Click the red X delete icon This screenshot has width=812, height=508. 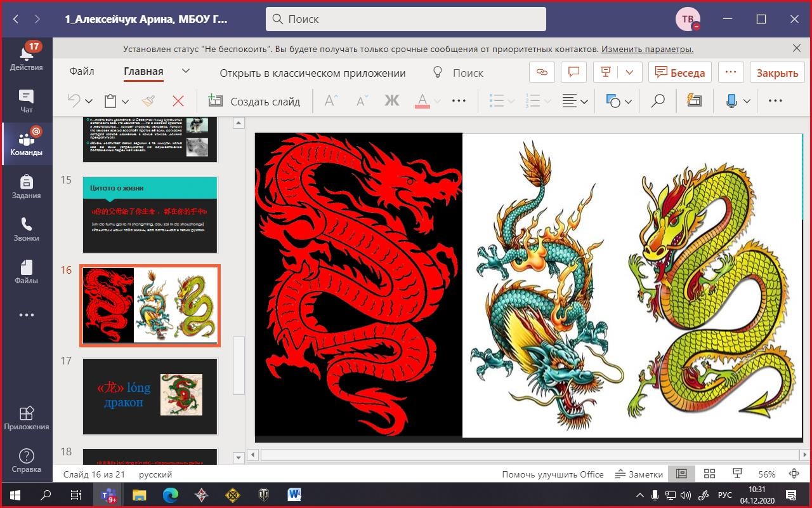tap(178, 101)
